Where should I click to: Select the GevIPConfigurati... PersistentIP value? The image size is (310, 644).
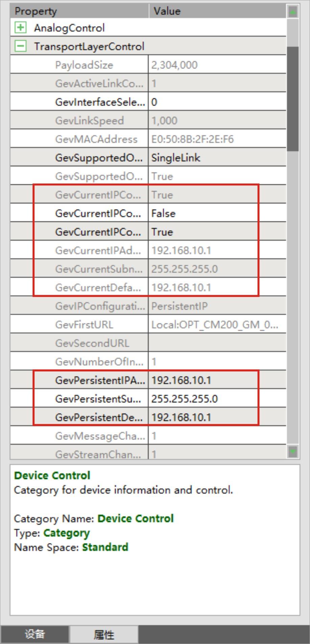pos(216,306)
